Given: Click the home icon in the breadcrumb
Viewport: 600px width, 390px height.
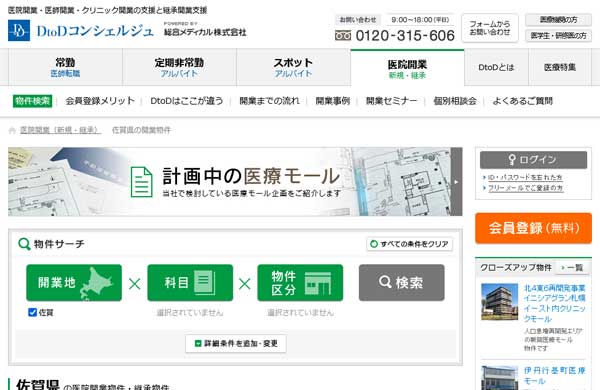Looking at the screenshot, I should click(12, 131).
